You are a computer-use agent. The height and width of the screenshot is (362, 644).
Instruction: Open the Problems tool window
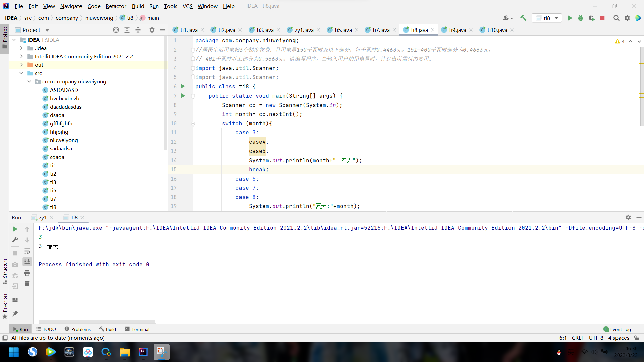pyautogui.click(x=77, y=329)
